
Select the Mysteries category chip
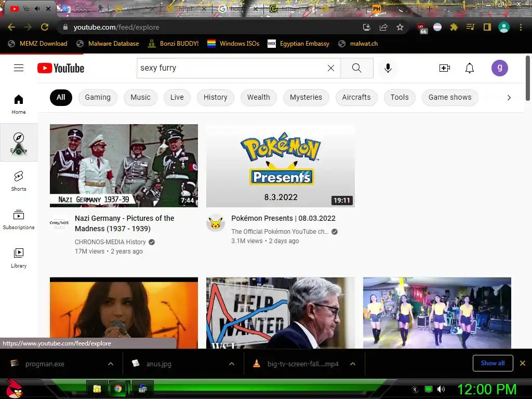click(x=306, y=97)
